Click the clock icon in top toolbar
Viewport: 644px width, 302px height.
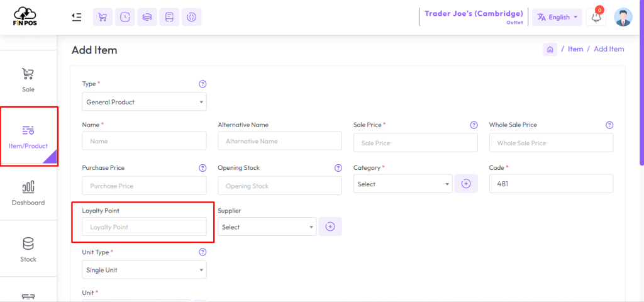[125, 17]
